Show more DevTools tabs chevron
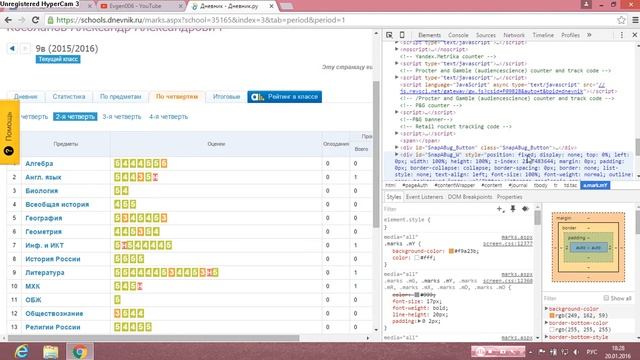The height and width of the screenshot is (360, 640). pyautogui.click(x=589, y=35)
